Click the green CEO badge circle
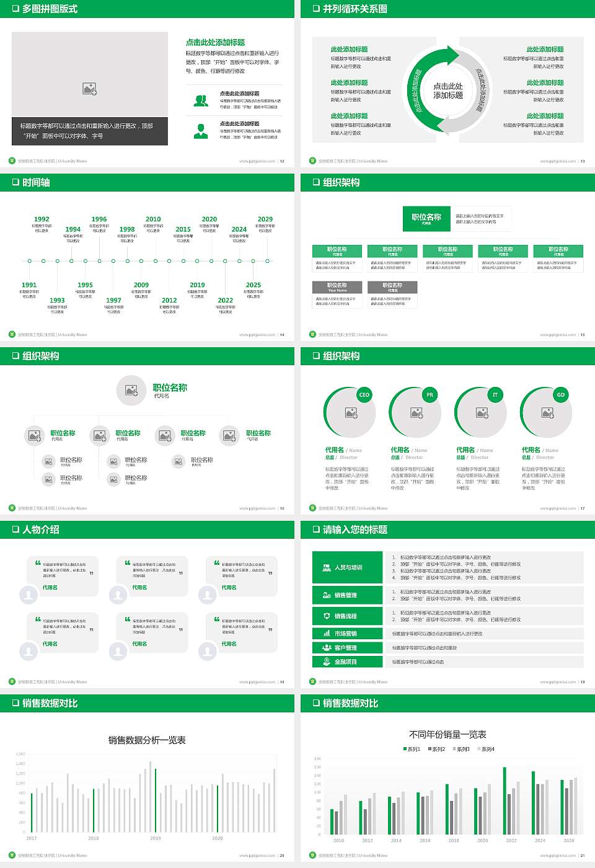The height and width of the screenshot is (868, 595). (364, 395)
